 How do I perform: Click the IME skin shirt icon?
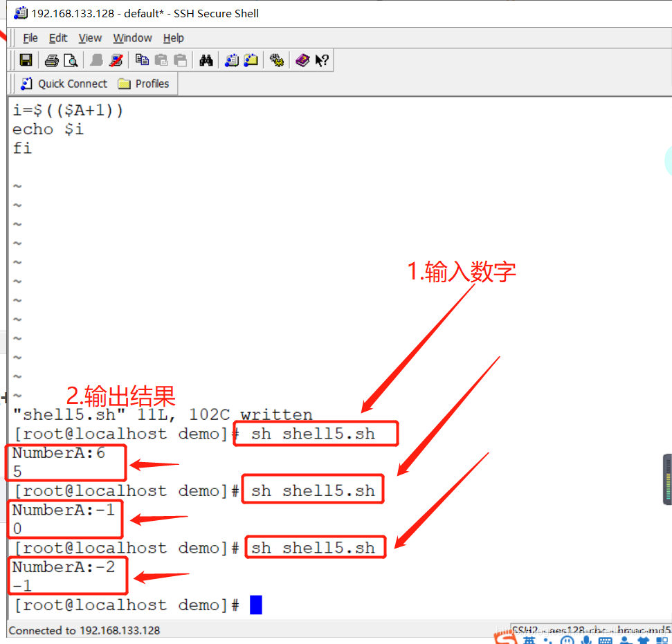pos(644,640)
